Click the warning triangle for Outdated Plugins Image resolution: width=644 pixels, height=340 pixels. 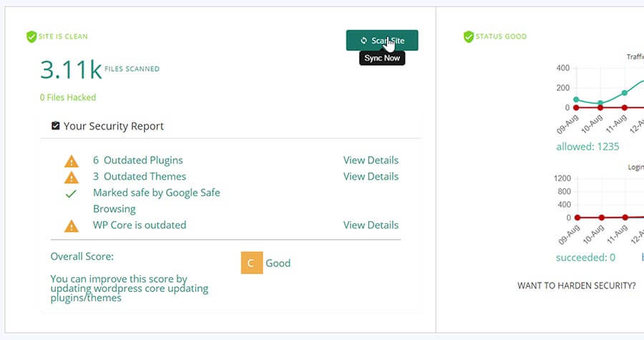coord(72,161)
